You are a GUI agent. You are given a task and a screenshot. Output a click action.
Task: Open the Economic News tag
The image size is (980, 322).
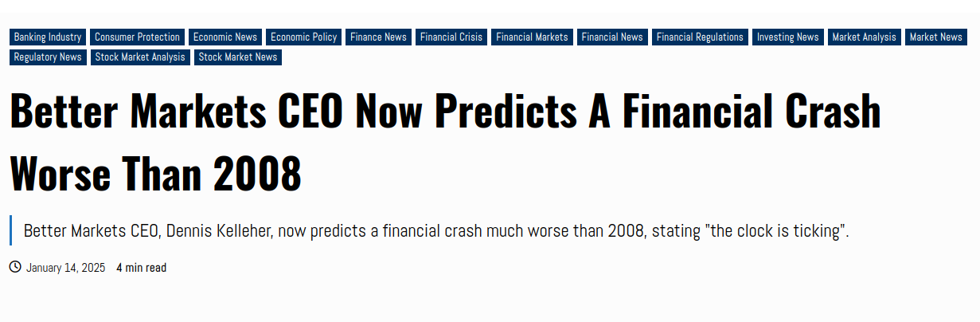(225, 37)
